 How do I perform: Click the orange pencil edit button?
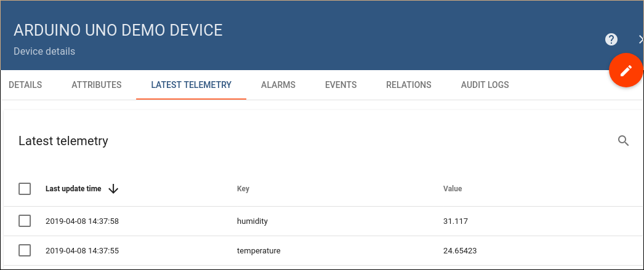click(626, 70)
